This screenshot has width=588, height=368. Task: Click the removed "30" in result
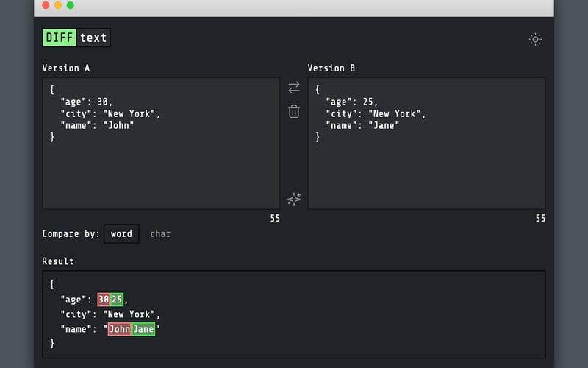pos(104,300)
